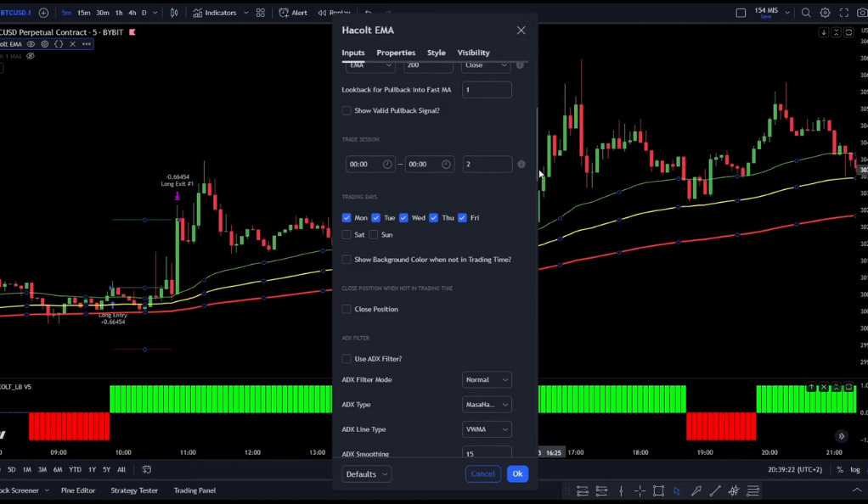This screenshot has width=868, height=504.
Task: Enable the Use ADX Filter checkbox
Action: [347, 359]
